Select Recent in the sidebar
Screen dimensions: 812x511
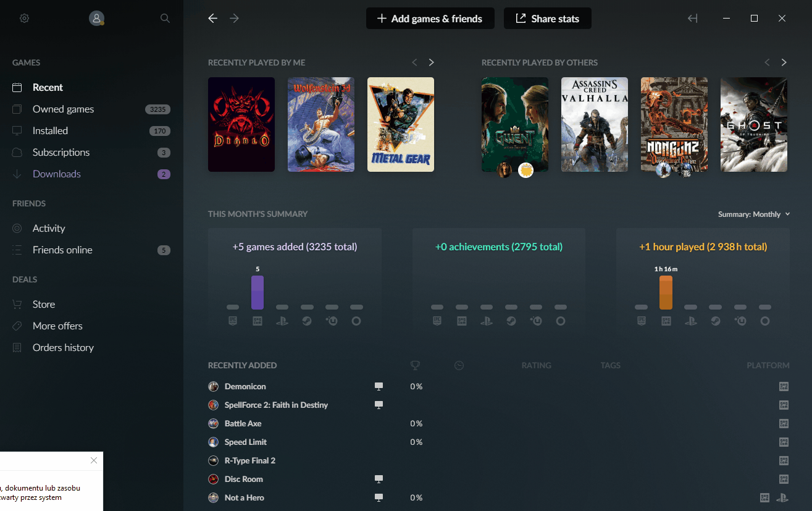point(91,88)
